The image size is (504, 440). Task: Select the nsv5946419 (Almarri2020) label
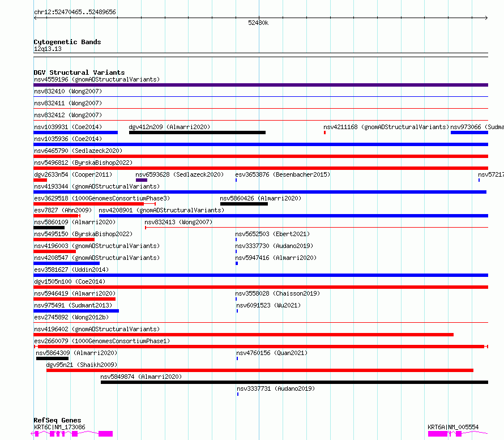pos(75,293)
